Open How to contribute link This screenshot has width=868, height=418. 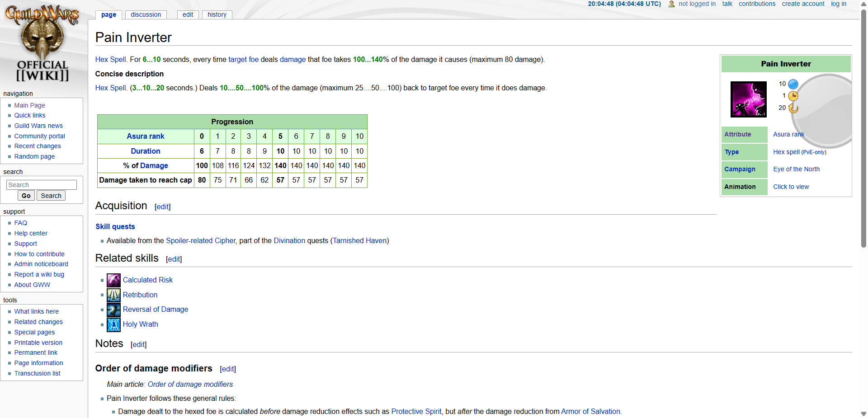[39, 254]
